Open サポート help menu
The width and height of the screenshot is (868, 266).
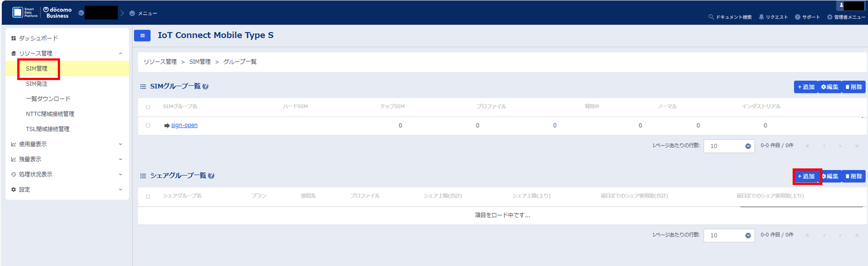tap(807, 17)
